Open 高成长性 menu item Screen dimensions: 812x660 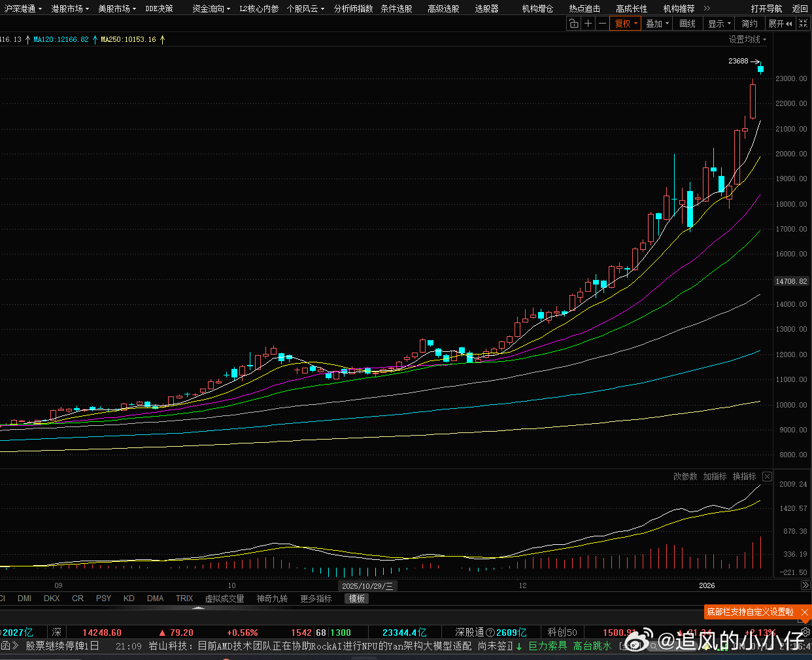click(x=632, y=9)
